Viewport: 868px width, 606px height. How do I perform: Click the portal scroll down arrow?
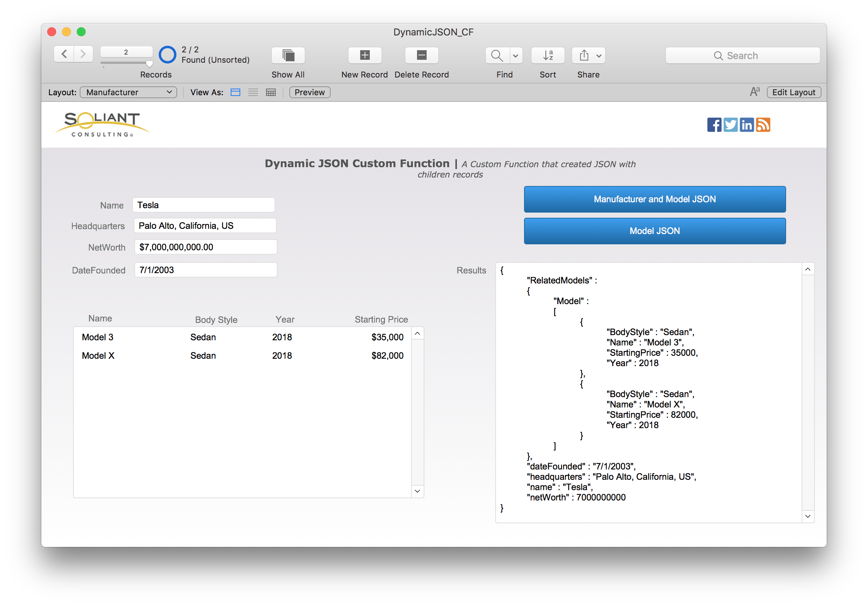(x=417, y=491)
